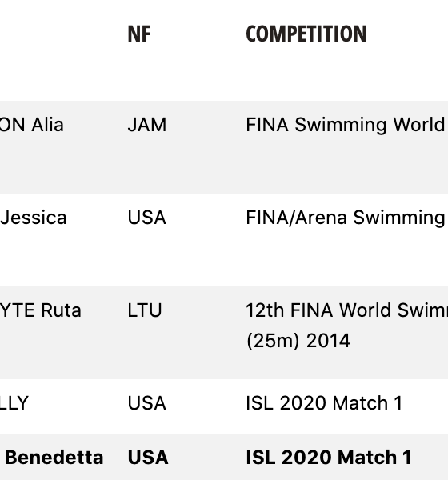Click the name cell ending in Alia
Viewport: 448px width, 480px height.
coord(32,125)
